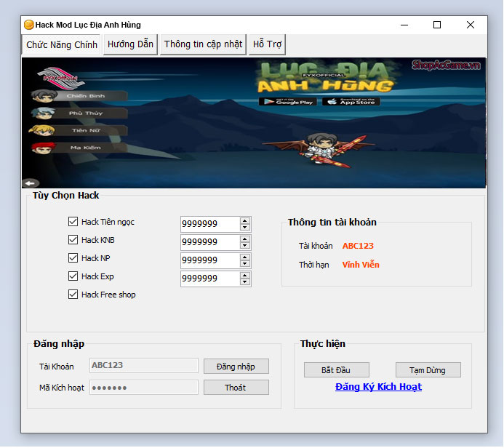Screen dimensions: 504x448
Task: Click the ABC123 account name in Thông tin tài khoản
Action: coord(358,246)
